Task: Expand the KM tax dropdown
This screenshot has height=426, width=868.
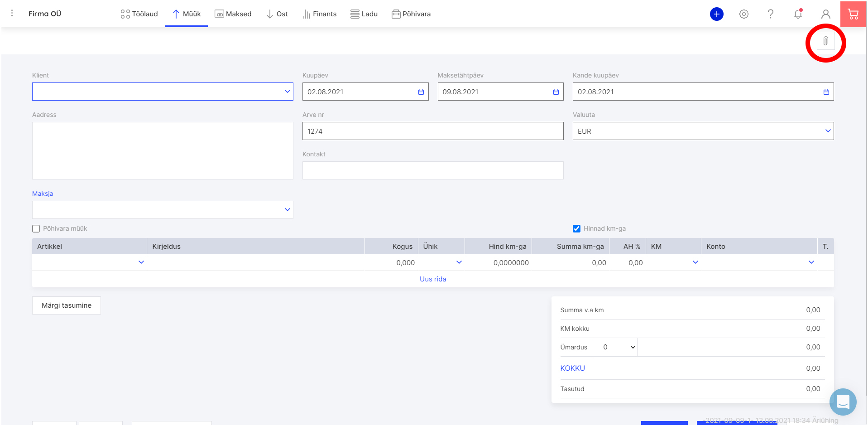Action: (695, 262)
